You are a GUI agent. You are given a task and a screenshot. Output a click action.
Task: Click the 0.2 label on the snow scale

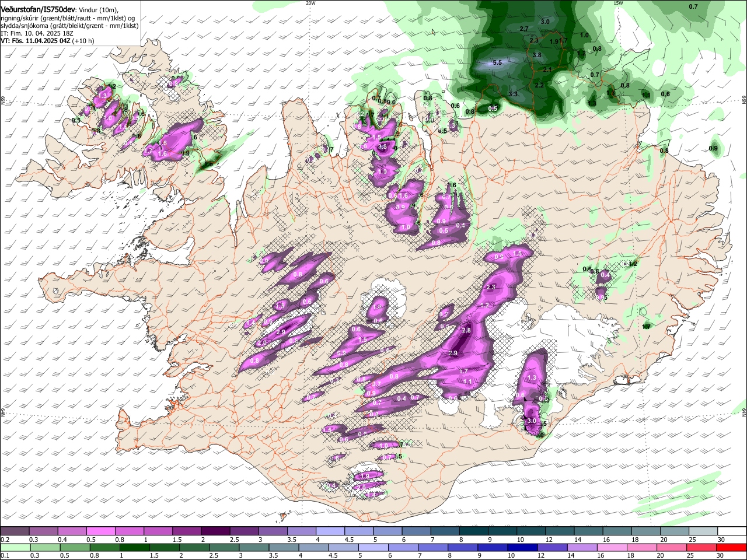coord(4,540)
